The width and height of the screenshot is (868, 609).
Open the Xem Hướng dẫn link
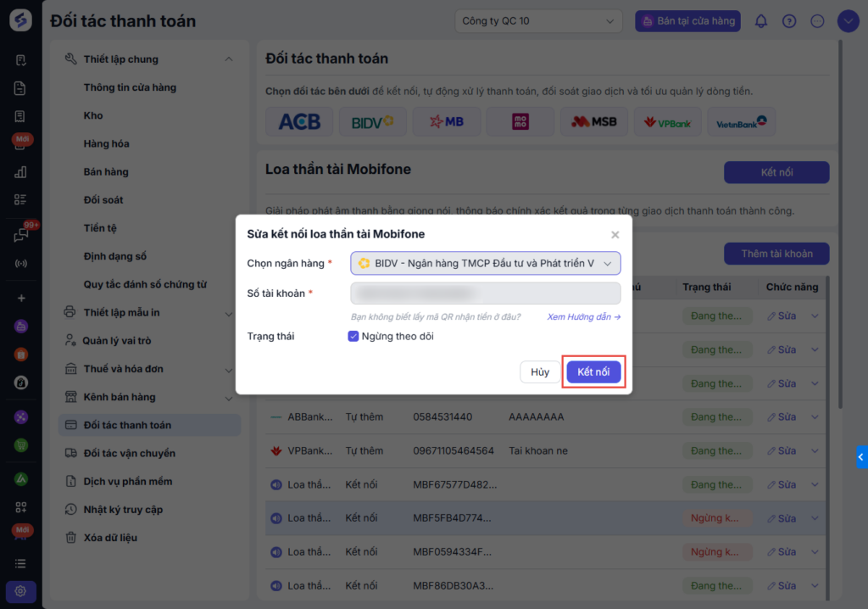pyautogui.click(x=584, y=316)
